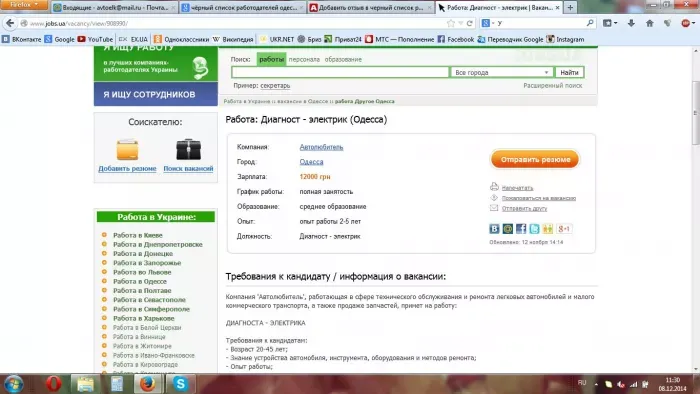This screenshot has height=394, width=700.
Task: Bookmark this page with the star icon
Action: (451, 23)
